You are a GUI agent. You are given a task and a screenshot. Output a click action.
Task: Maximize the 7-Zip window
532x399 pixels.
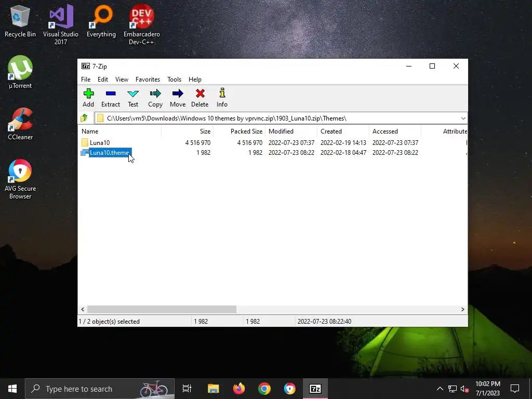[432, 66]
